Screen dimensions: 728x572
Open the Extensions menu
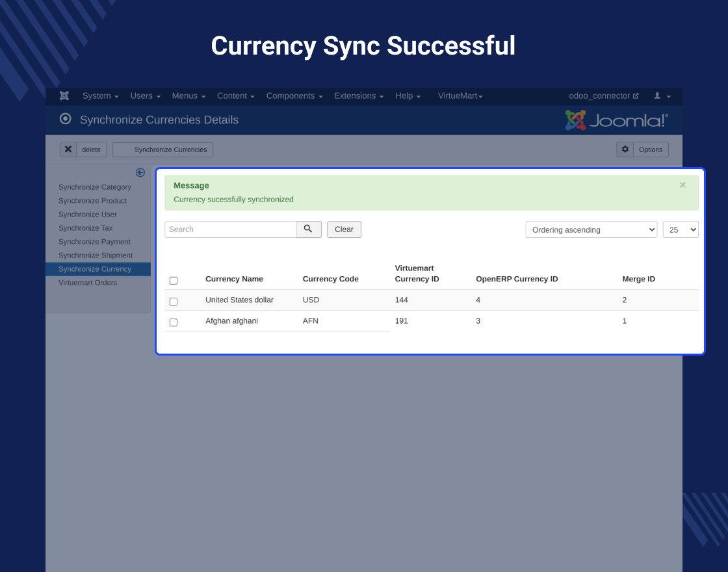tap(359, 96)
